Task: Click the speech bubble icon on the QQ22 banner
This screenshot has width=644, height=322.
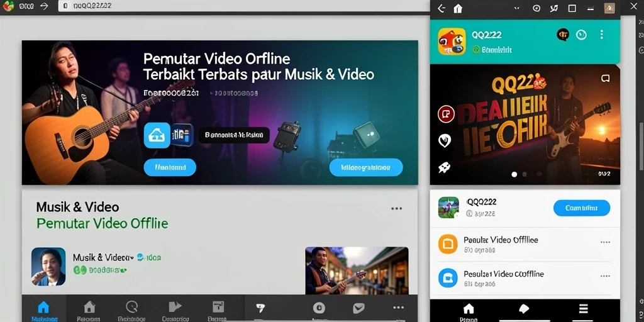Action: coord(605,78)
